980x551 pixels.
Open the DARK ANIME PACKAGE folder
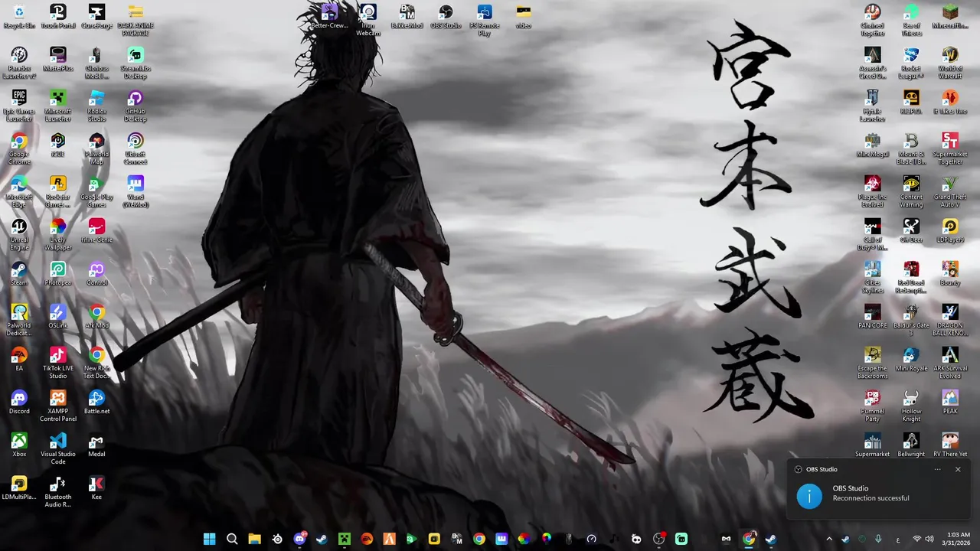(136, 21)
